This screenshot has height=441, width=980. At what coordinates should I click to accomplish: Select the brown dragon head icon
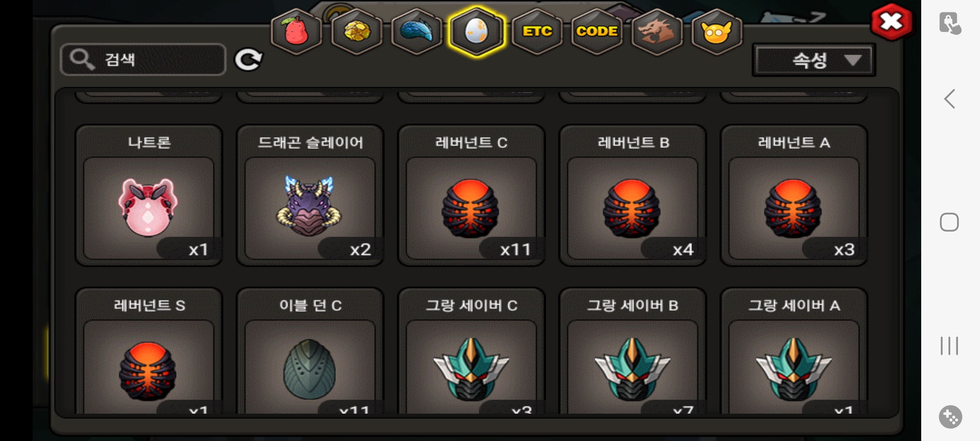tap(657, 32)
